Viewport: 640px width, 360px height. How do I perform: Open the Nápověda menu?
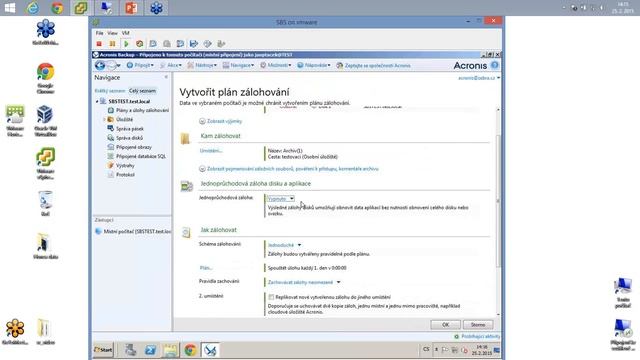tap(313, 65)
